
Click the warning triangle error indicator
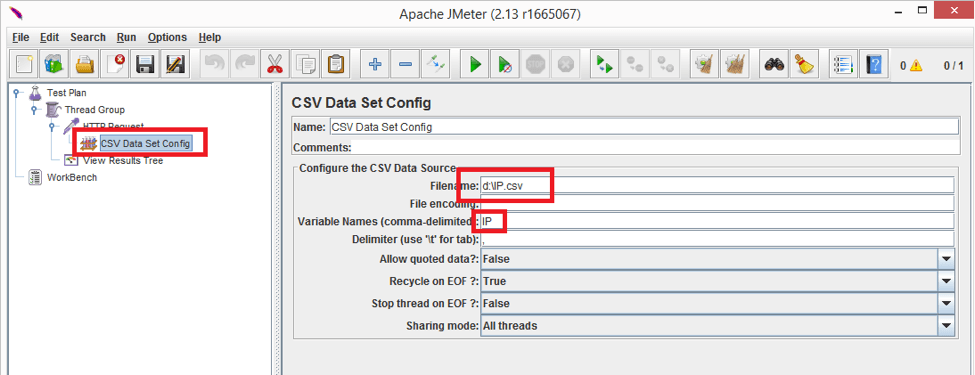(917, 65)
